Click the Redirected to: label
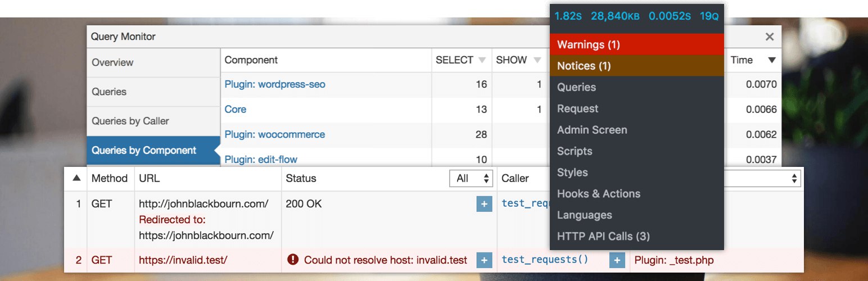 coord(172,219)
